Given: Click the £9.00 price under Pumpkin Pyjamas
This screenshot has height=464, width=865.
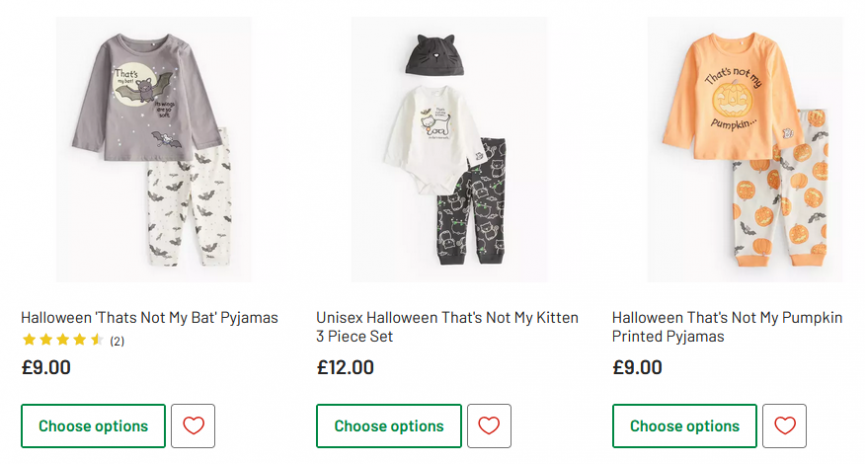Looking at the screenshot, I should [x=637, y=367].
